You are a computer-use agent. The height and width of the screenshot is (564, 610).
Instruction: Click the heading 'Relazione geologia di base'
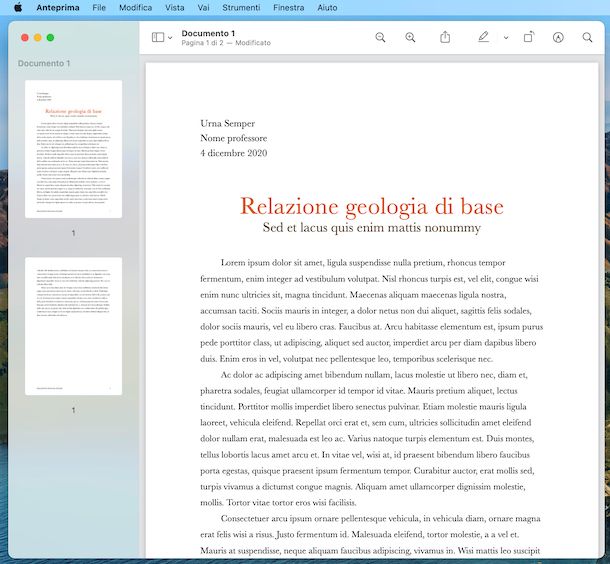(372, 207)
